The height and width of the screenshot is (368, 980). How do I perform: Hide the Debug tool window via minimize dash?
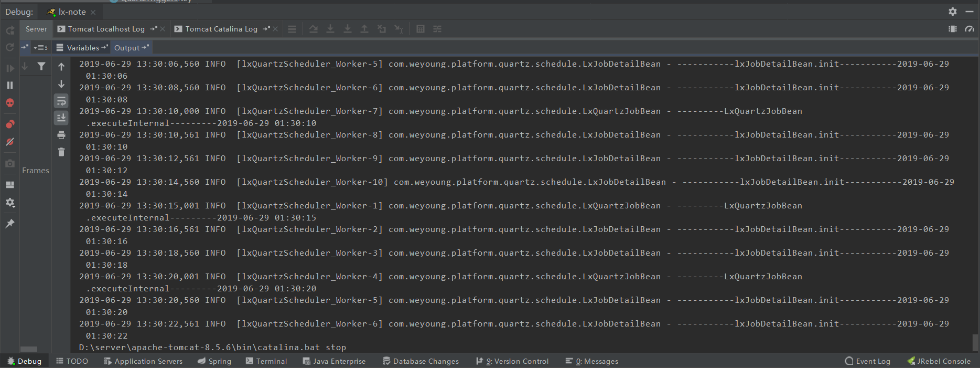coord(970,12)
